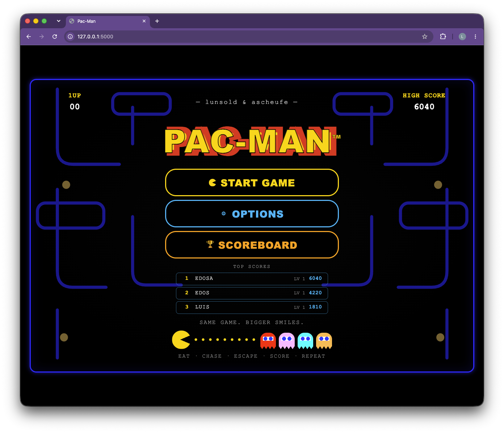Screen dimensions: 504x433
Task: Click the yellow Pac-Man character sprite
Action: [x=181, y=340]
